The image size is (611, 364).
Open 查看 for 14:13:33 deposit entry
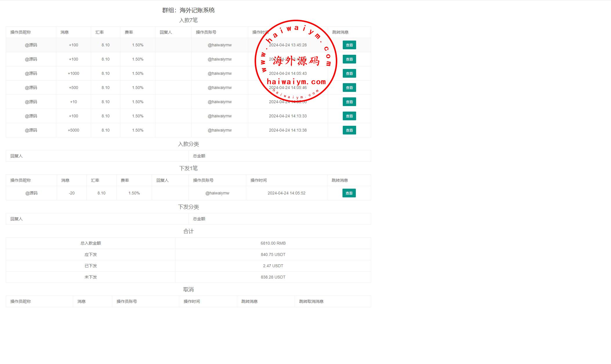(x=349, y=116)
